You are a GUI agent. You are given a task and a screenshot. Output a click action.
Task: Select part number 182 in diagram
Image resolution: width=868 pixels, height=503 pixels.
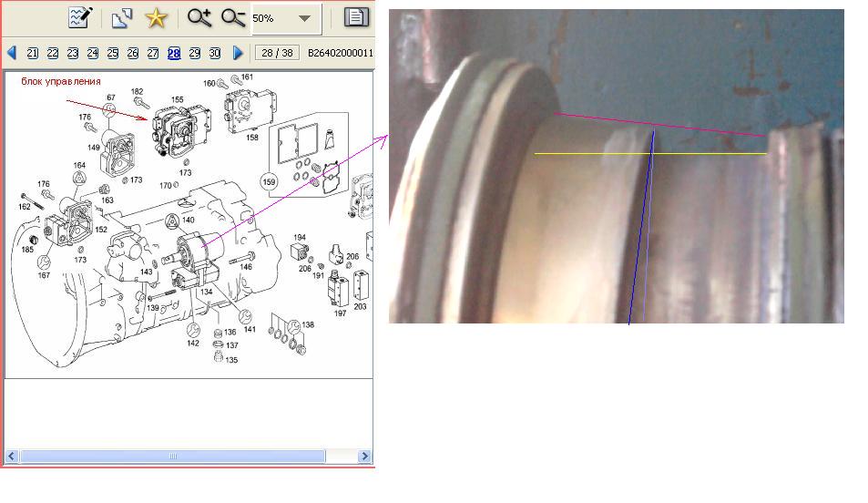[137, 91]
